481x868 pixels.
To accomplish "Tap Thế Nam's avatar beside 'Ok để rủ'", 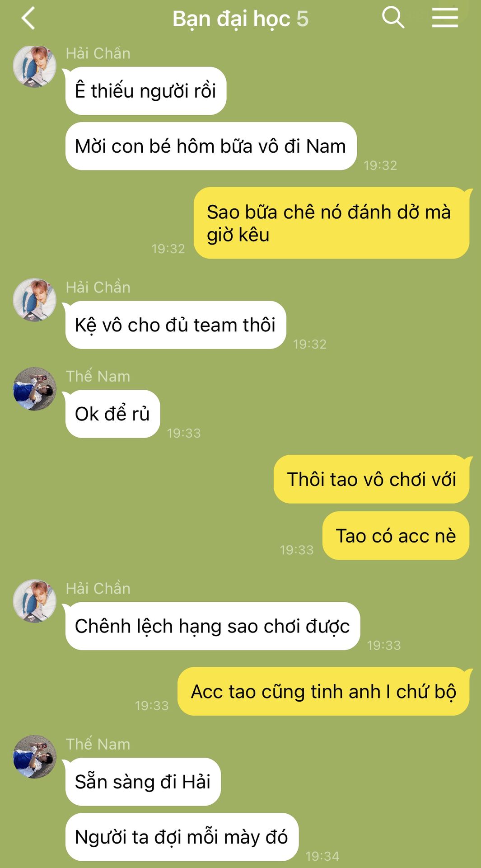I will coord(35,389).
